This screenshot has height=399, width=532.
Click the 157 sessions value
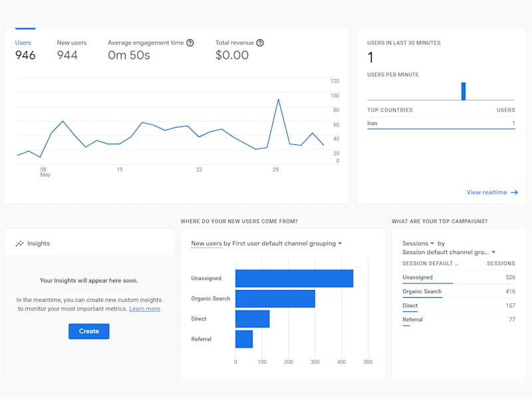click(x=510, y=306)
